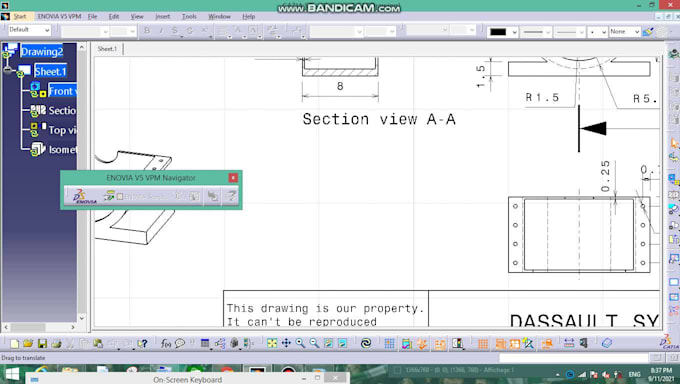
Task: Select the Fit All In icon
Action: coord(272,344)
